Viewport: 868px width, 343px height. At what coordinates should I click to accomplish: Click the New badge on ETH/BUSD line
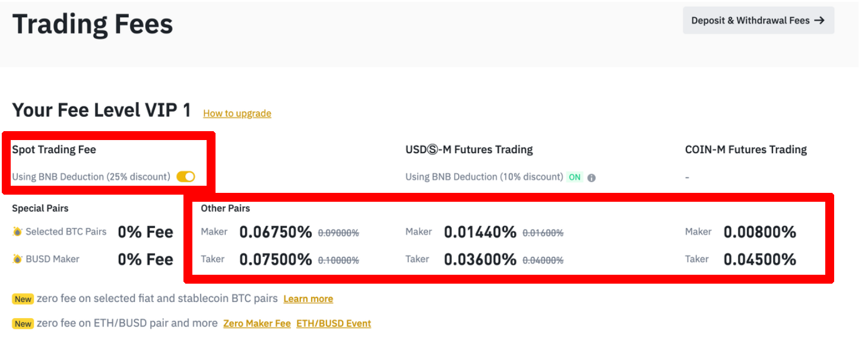pyautogui.click(x=23, y=324)
